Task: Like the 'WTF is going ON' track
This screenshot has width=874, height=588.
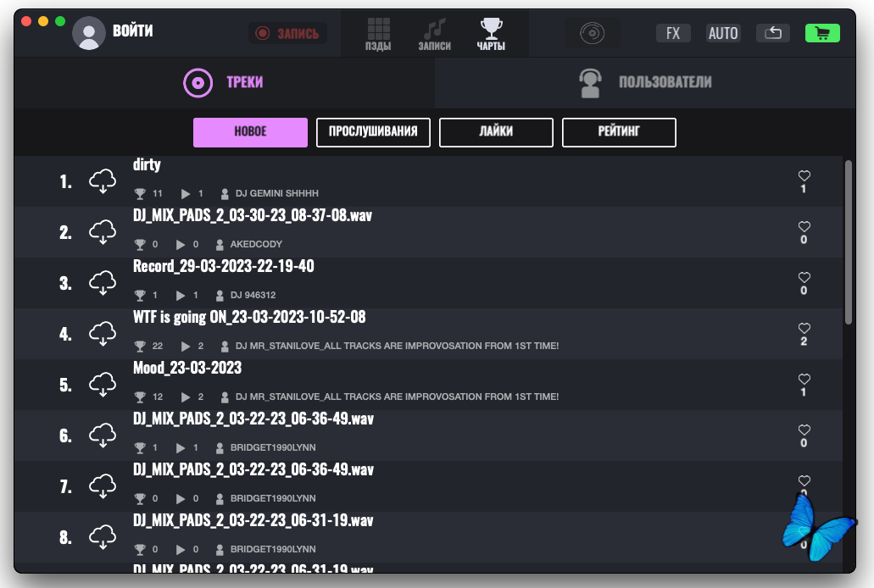Action: click(x=804, y=329)
